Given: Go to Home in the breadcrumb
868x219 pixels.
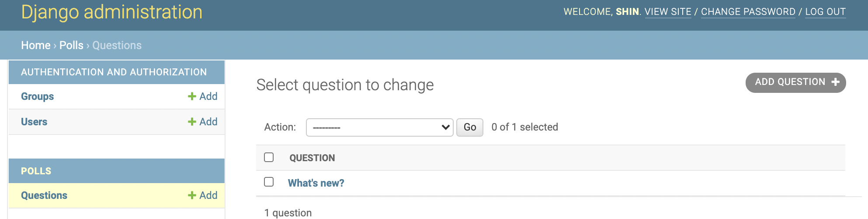Looking at the screenshot, I should point(36,45).
